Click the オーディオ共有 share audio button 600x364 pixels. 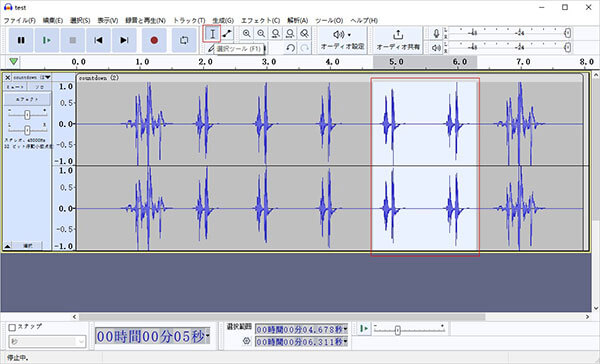tap(398, 40)
